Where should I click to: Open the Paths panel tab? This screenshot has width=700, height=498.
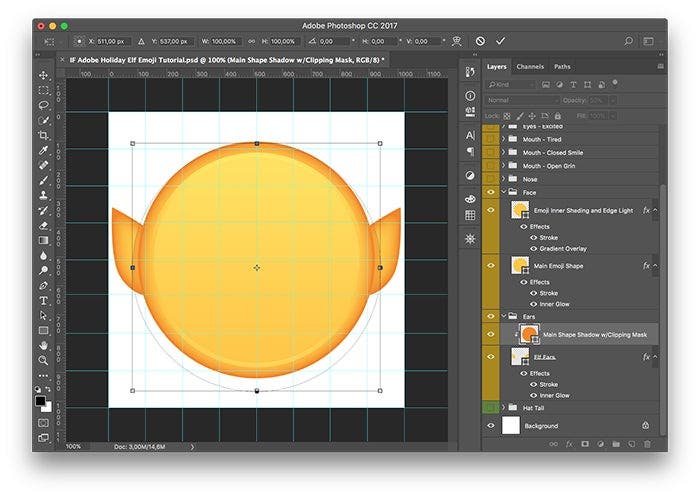click(562, 67)
